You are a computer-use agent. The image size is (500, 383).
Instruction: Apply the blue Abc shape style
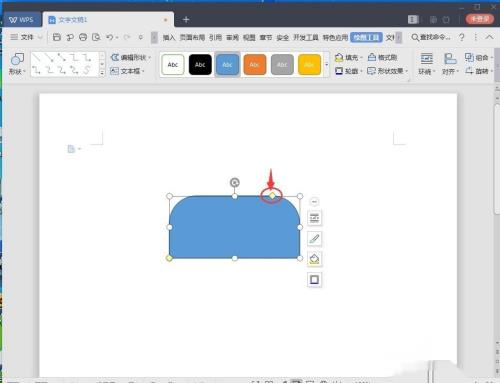[227, 64]
